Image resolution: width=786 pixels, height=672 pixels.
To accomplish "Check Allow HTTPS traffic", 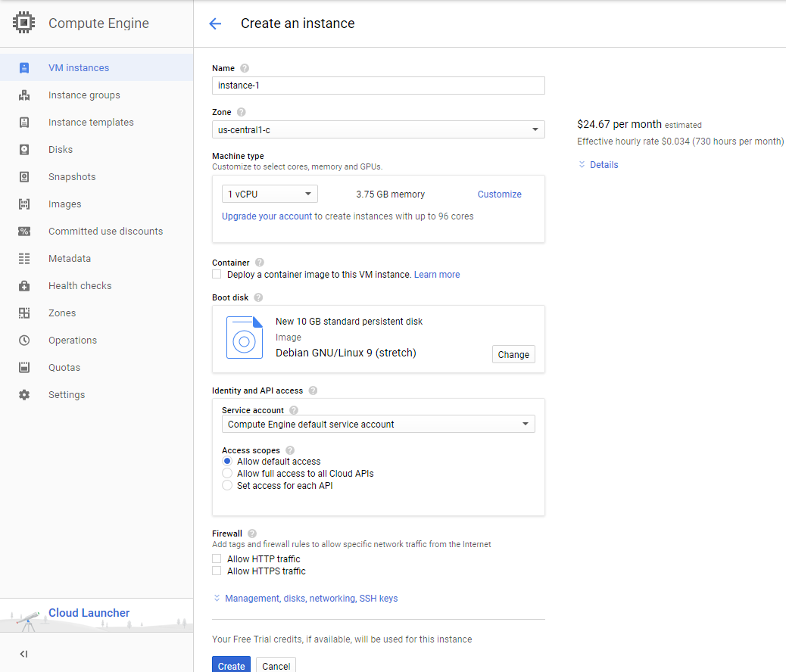I will [217, 571].
